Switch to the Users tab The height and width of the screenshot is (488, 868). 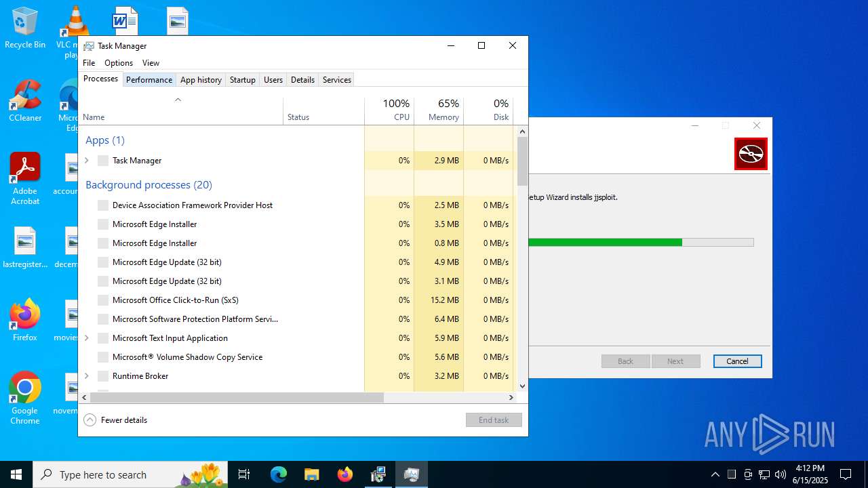click(x=273, y=80)
